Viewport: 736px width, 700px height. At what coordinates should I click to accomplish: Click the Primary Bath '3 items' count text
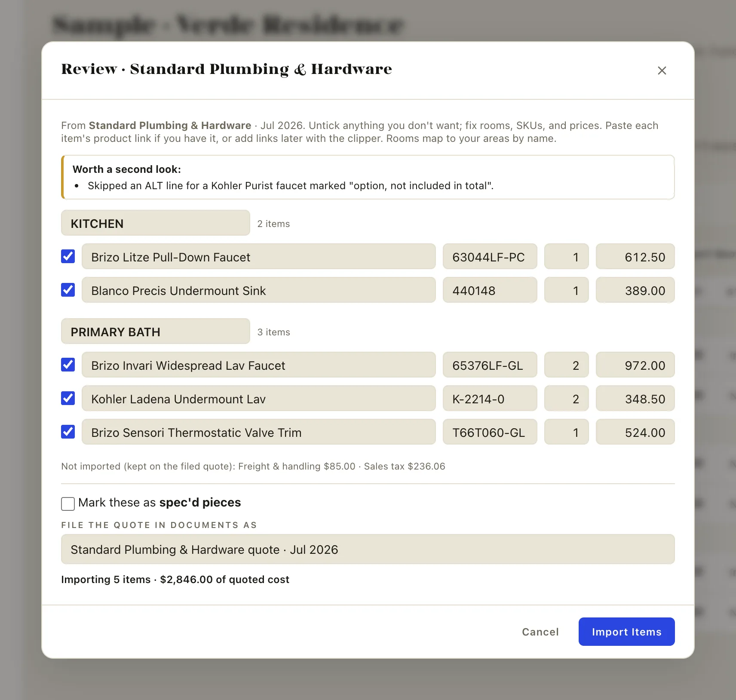[274, 332]
